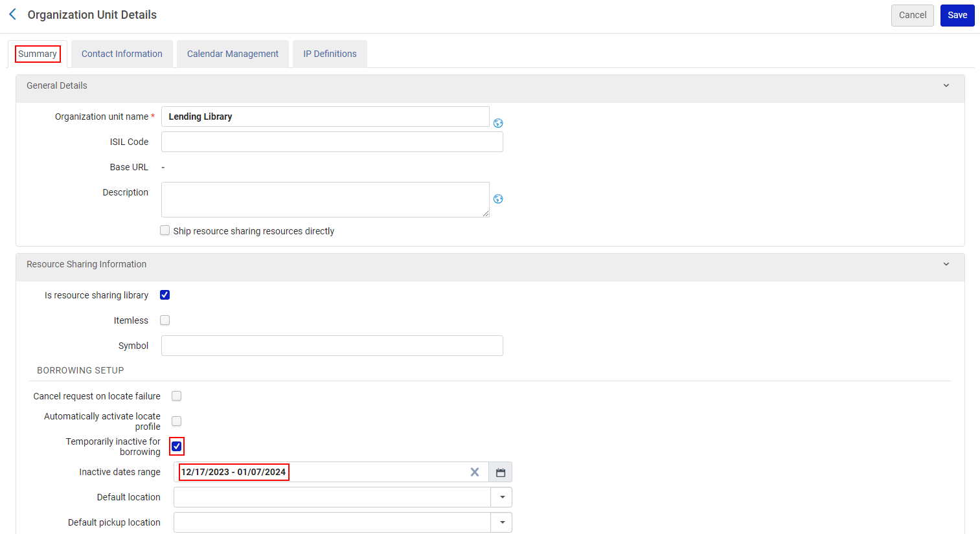980x534 pixels.
Task: Clear the inactive dates range value
Action: [x=475, y=473]
